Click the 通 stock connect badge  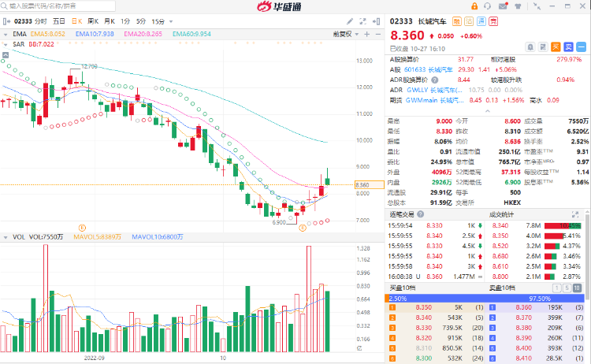tap(481, 21)
